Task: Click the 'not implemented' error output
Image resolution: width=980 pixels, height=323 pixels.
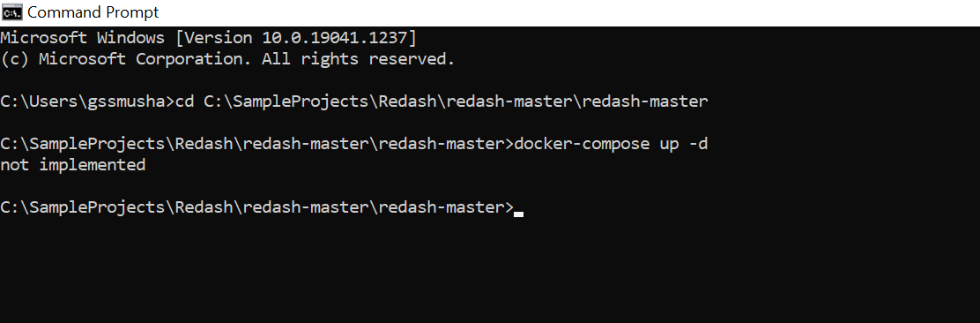Action: click(72, 165)
